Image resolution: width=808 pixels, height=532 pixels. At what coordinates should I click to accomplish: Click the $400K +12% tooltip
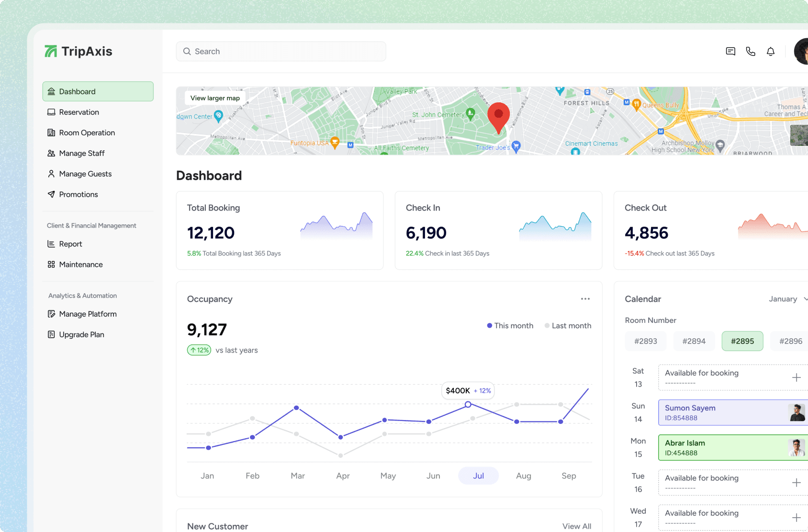468,390
